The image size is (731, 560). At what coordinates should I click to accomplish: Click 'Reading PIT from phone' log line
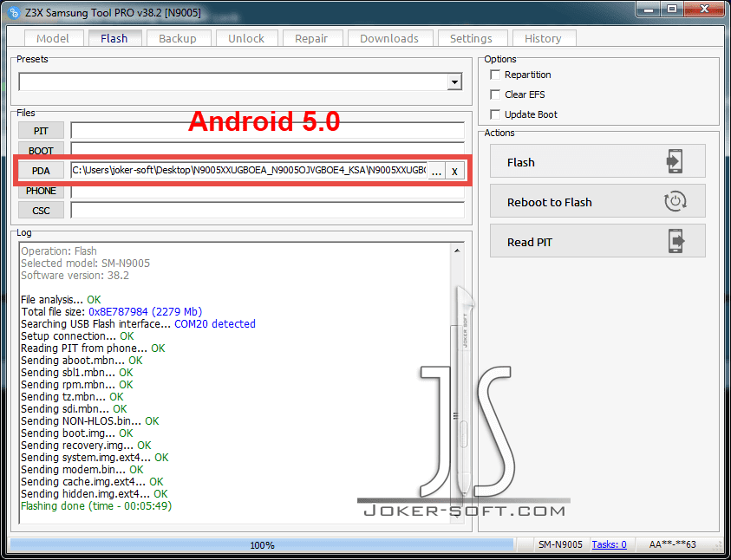coord(93,348)
